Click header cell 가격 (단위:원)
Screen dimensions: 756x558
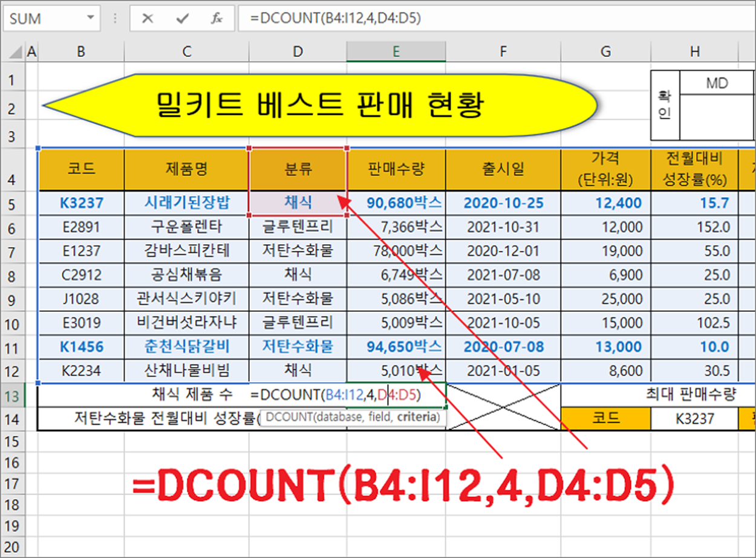pos(605,170)
